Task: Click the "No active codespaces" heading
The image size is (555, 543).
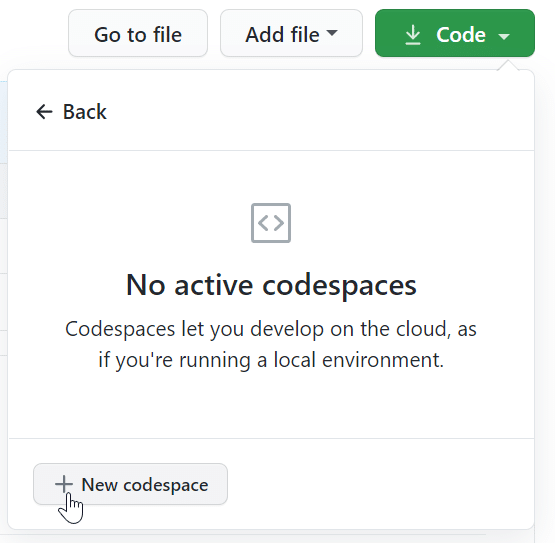Action: [x=271, y=285]
